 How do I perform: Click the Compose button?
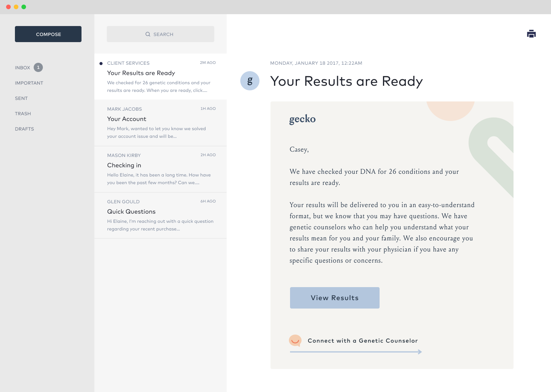click(x=48, y=34)
